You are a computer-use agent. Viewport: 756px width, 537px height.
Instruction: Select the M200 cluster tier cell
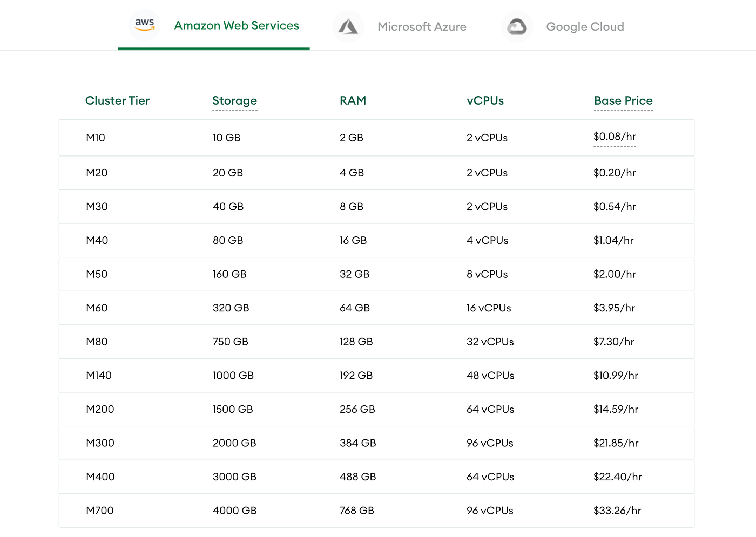pyautogui.click(x=100, y=409)
